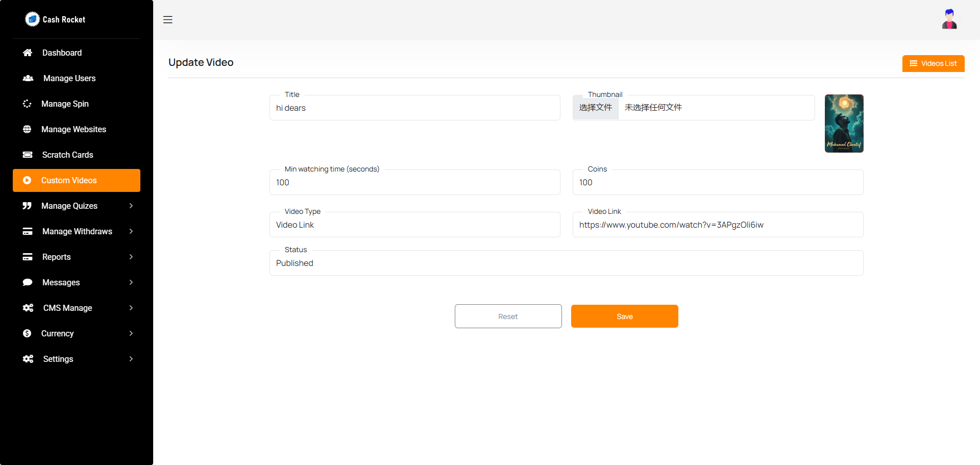The image size is (980, 465).
Task: Go to Videos List
Action: coord(933,63)
